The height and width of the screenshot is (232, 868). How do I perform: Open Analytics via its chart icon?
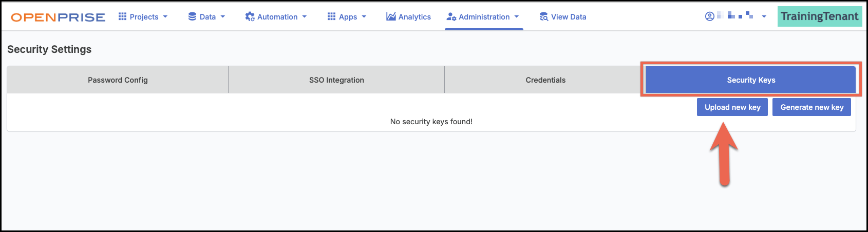tap(391, 16)
